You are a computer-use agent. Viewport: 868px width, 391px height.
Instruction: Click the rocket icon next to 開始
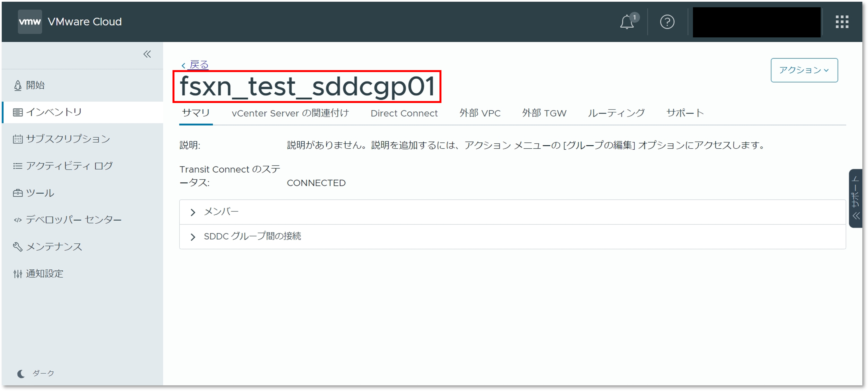click(x=18, y=85)
